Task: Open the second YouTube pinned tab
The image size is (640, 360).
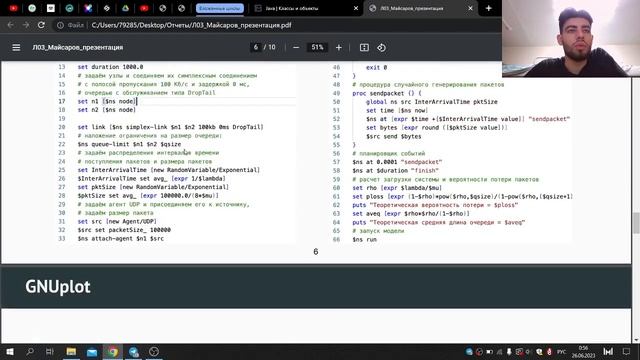Action: [x=144, y=8]
